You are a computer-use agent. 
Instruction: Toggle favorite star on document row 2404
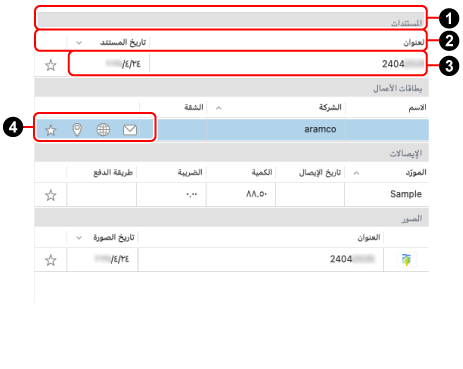click(x=51, y=65)
